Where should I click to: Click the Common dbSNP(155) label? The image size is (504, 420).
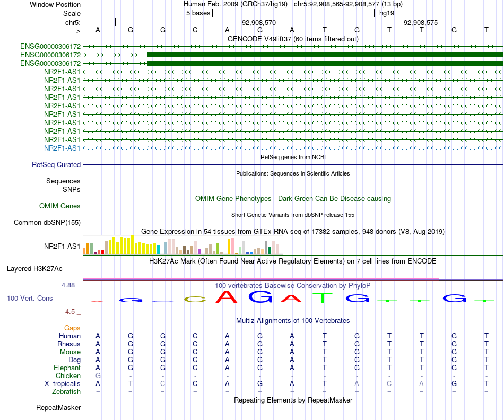[x=47, y=222]
